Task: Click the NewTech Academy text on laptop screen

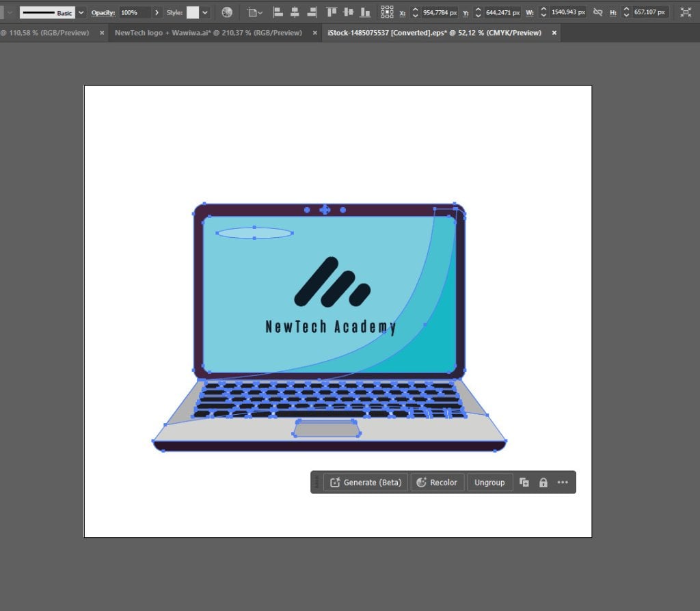Action: [330, 327]
